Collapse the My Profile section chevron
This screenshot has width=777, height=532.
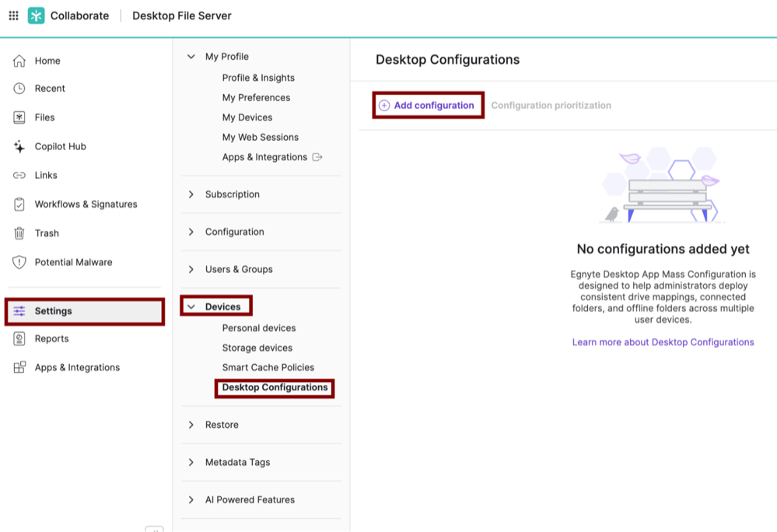pos(191,57)
